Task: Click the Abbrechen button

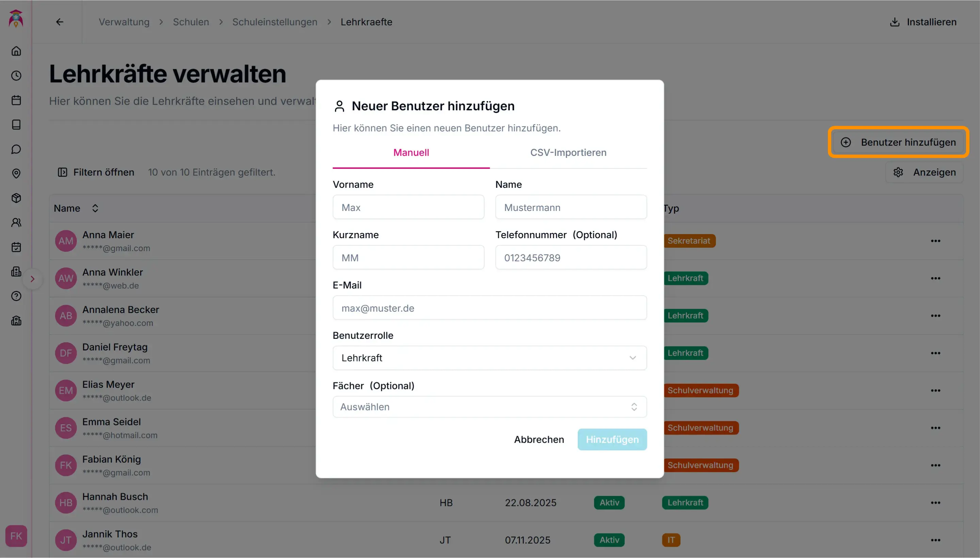Action: [538, 440]
